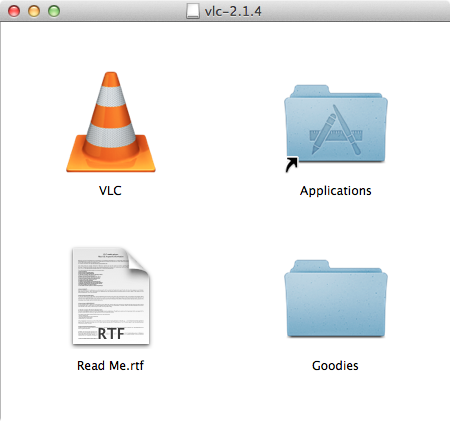Screen dimensions: 450x422
Task: Minimize the window with the yellow button
Action: tap(34, 11)
